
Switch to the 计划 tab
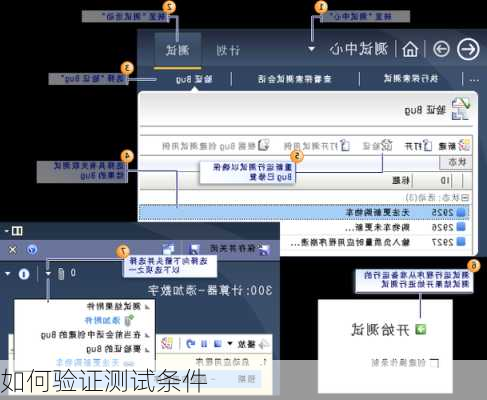coord(228,50)
